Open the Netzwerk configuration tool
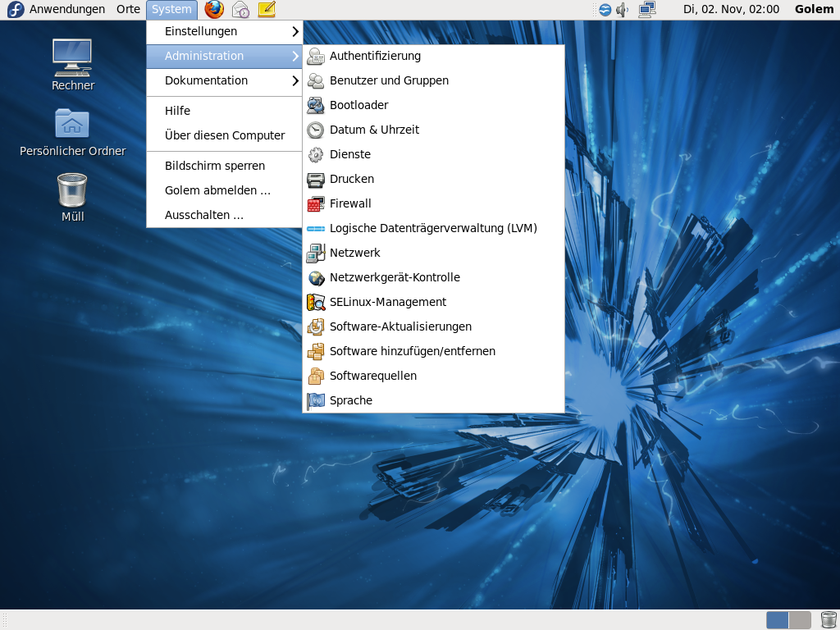Screen dimensions: 840x630 point(356,253)
